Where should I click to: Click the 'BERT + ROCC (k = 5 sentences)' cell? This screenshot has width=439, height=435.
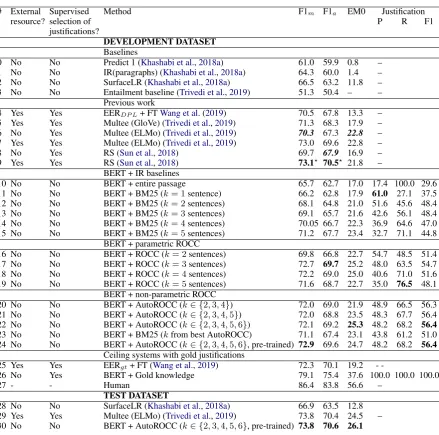click(165, 284)
